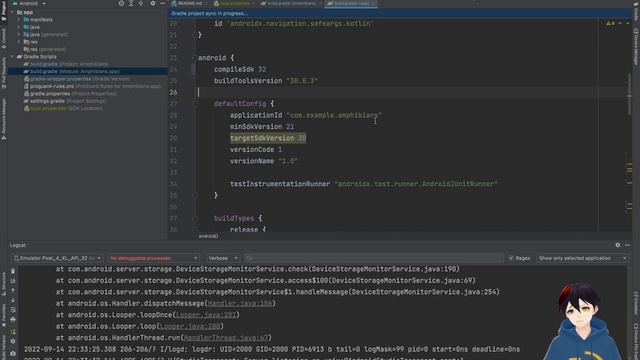Screen dimensions: 640x360
Task: Open the Emulator Pixel_4_XL_API_32 device dropdown
Action: pos(57,258)
